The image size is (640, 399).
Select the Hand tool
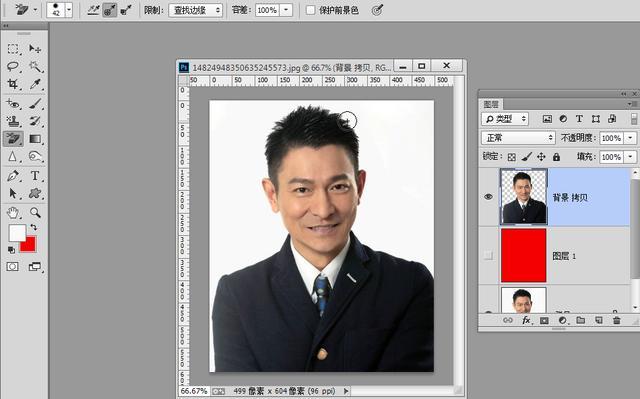tap(13, 212)
